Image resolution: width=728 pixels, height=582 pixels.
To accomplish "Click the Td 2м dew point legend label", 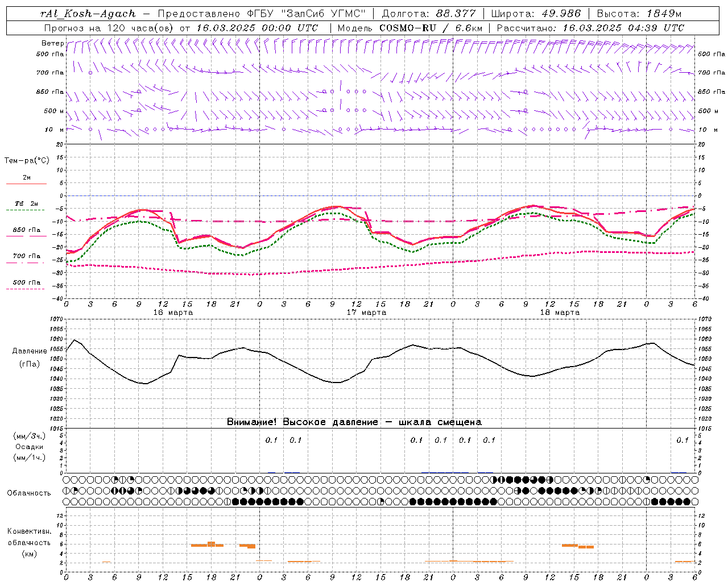I will tap(26, 203).
